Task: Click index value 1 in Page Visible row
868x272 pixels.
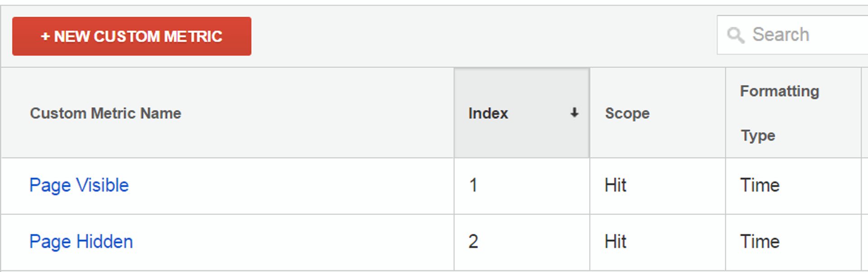Action: (x=473, y=185)
